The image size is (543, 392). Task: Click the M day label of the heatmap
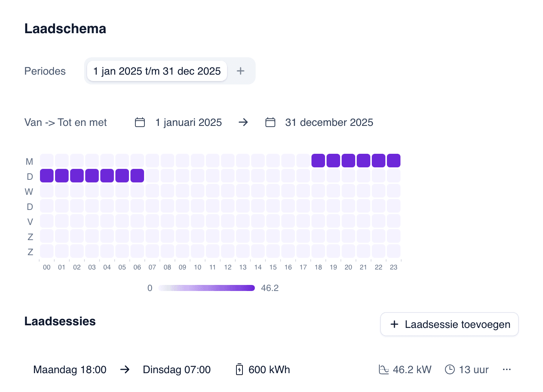tap(29, 161)
